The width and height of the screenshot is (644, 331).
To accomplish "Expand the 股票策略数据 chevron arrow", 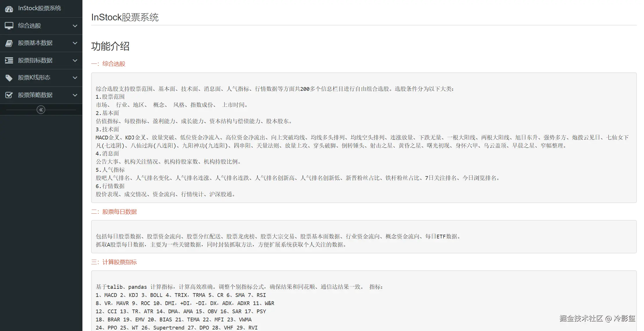I will click(75, 95).
